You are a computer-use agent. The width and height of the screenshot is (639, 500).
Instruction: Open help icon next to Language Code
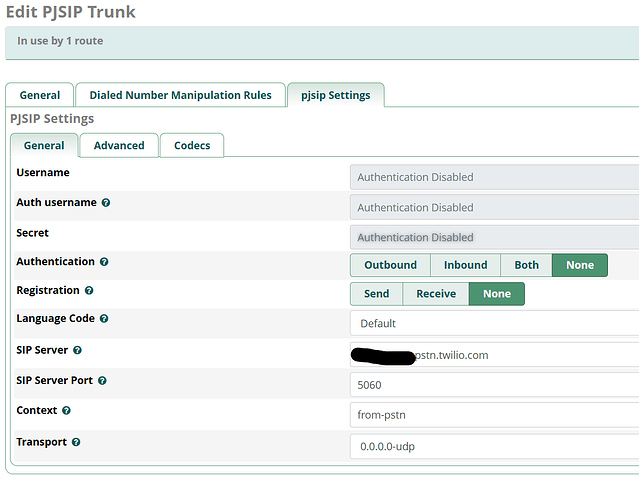pyautogui.click(x=104, y=319)
